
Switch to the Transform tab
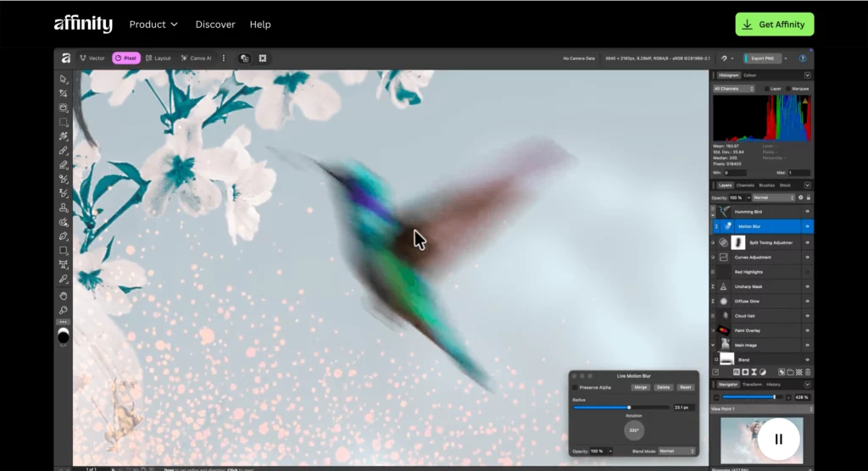[x=753, y=385]
